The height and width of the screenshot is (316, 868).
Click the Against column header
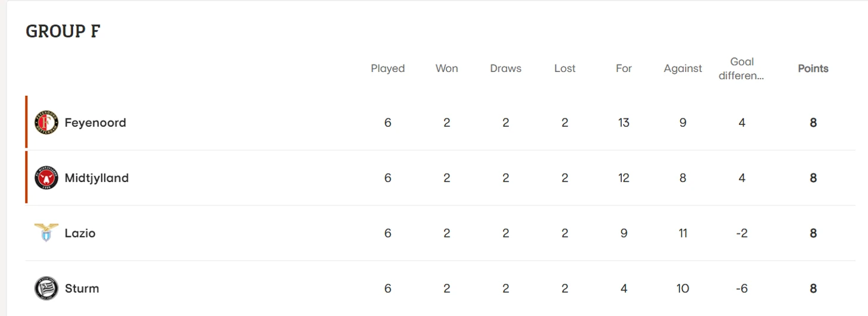(683, 68)
